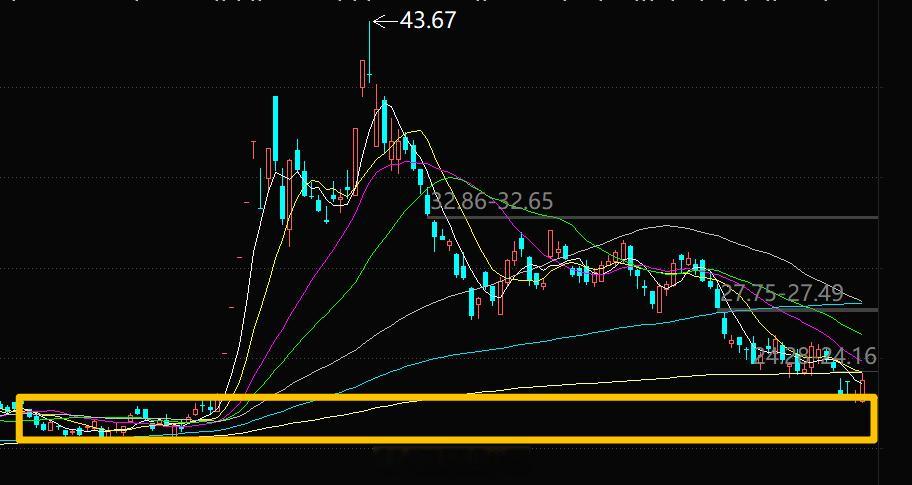Select the 32.86-32.65 gap label
Image resolution: width=912 pixels, height=485 pixels.
(492, 201)
